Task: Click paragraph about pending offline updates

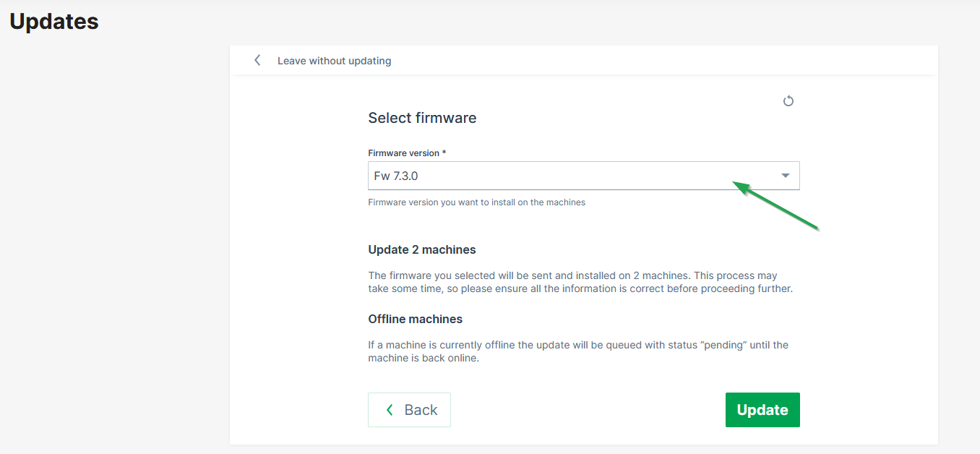Action: click(578, 351)
